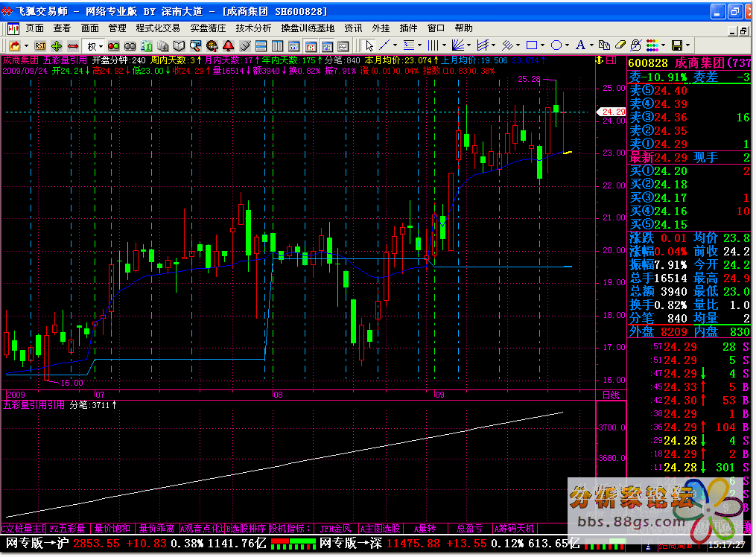This screenshot has width=756, height=557.
Task: Click the copy drawings icon
Action: [604, 45]
